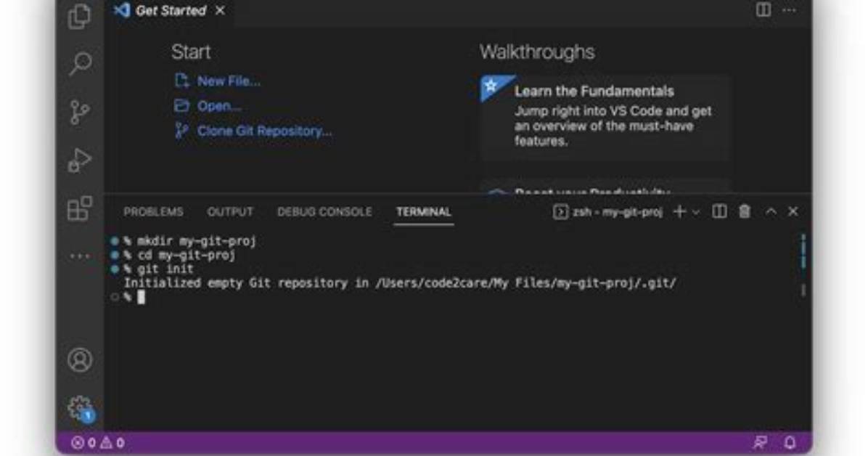868x456 pixels.
Task: Click command decoration dot beside git init
Action: (x=115, y=269)
